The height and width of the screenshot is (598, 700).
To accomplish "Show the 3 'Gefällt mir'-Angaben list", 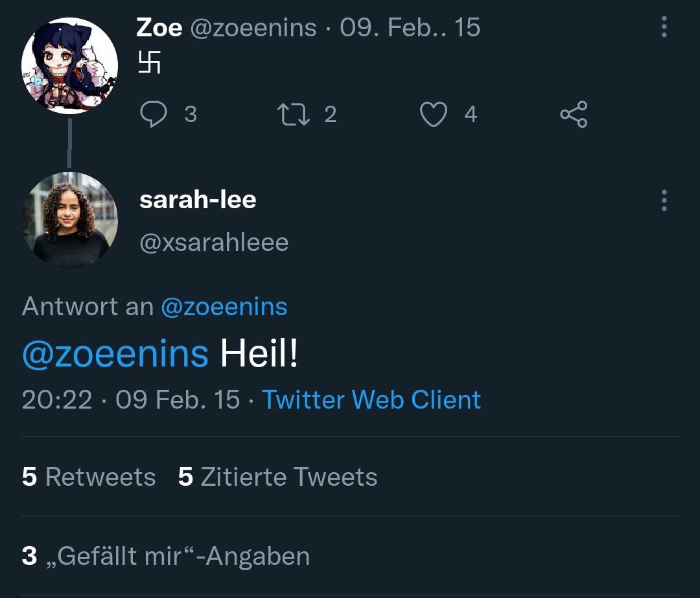I will pyautogui.click(x=166, y=556).
